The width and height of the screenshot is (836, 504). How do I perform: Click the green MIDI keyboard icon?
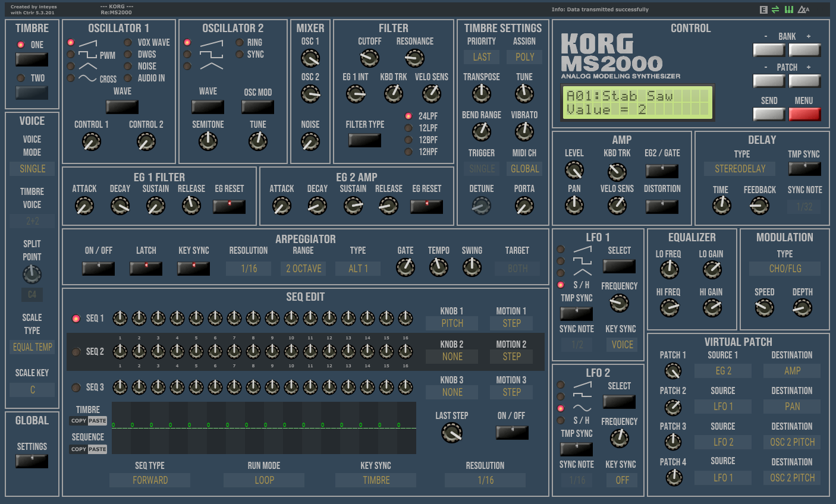pos(789,10)
